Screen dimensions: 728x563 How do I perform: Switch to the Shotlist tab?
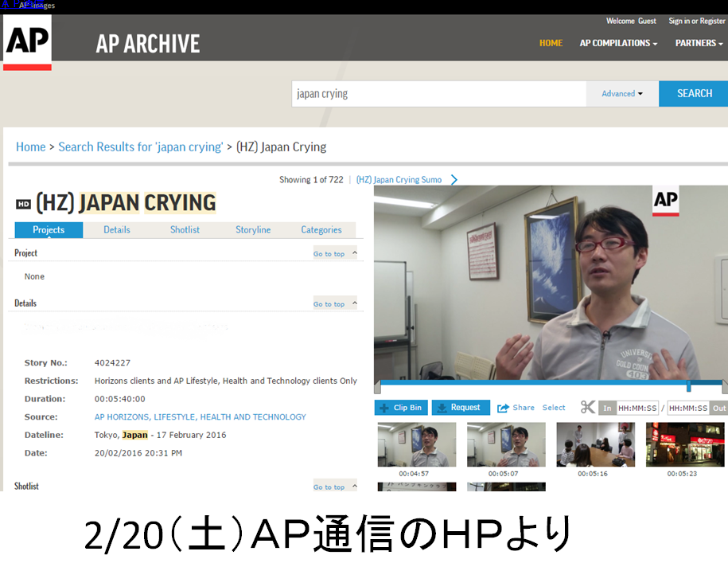pyautogui.click(x=185, y=230)
